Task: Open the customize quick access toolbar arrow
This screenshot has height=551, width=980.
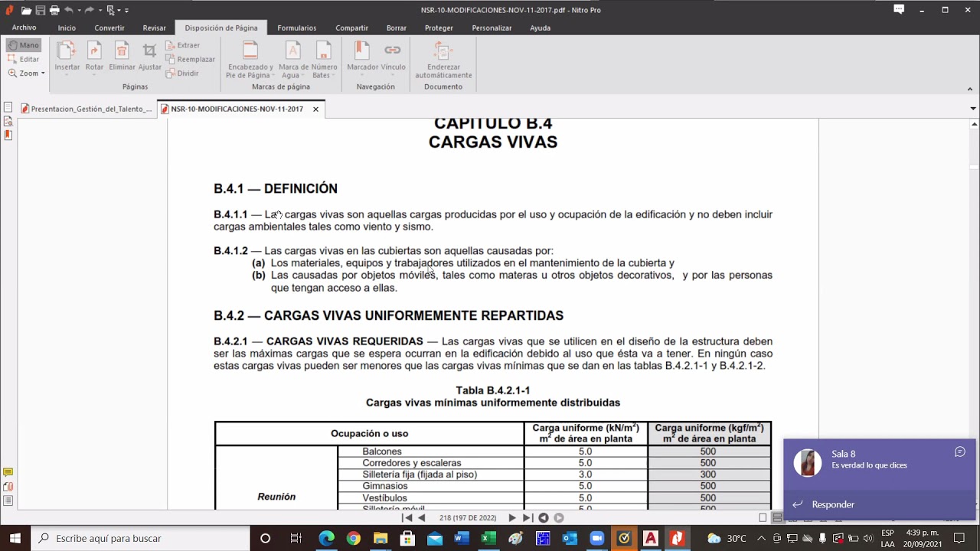Action: [x=126, y=11]
